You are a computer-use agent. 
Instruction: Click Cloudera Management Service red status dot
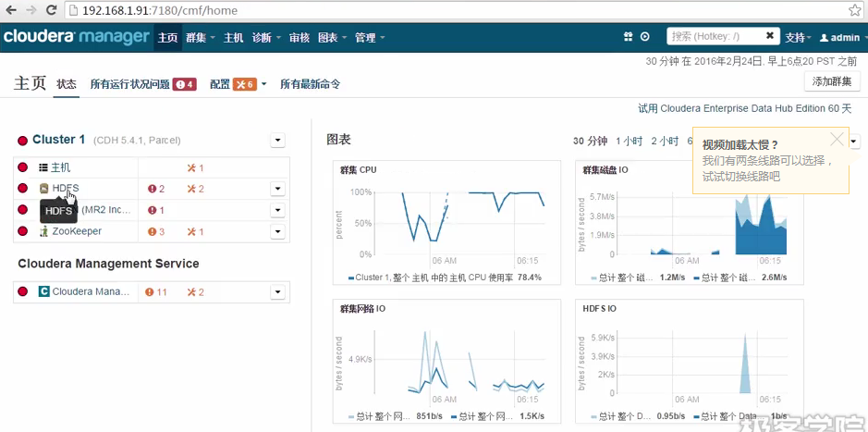23,291
